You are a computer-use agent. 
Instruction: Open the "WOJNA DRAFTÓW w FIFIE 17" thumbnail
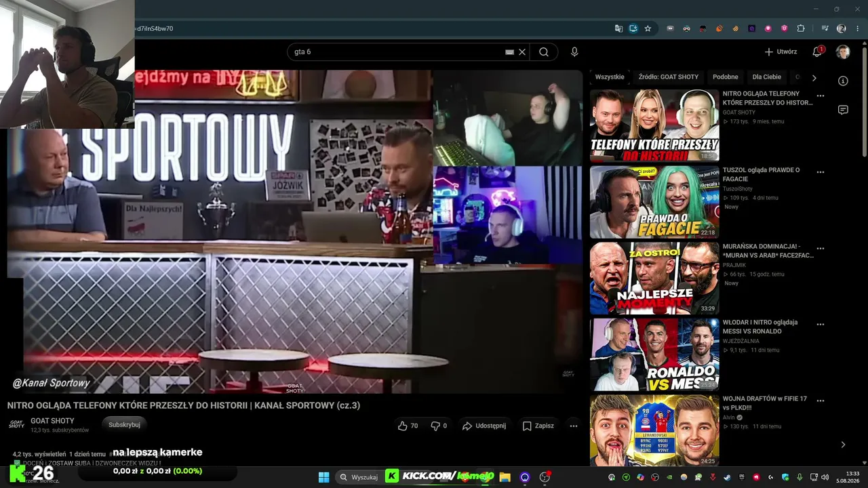click(654, 431)
